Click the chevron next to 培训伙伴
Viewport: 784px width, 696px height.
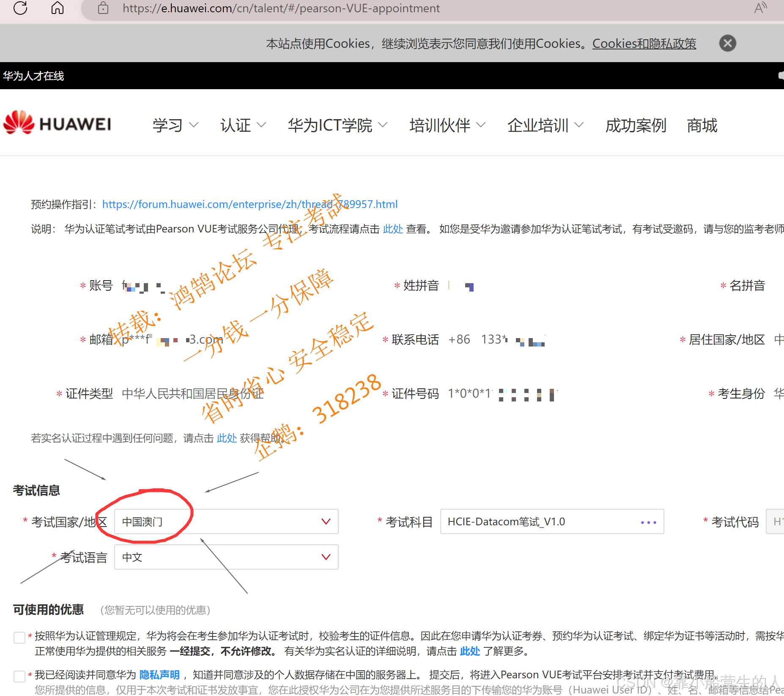tap(480, 125)
